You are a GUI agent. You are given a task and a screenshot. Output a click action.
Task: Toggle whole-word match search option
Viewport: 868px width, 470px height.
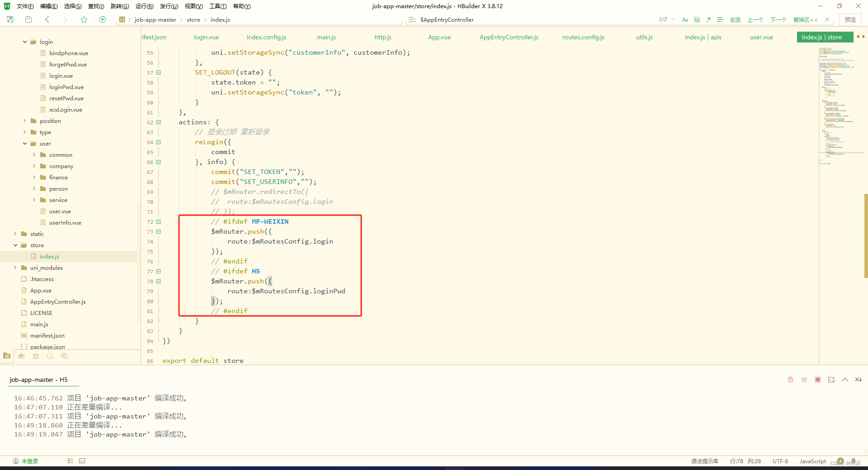[x=697, y=19]
